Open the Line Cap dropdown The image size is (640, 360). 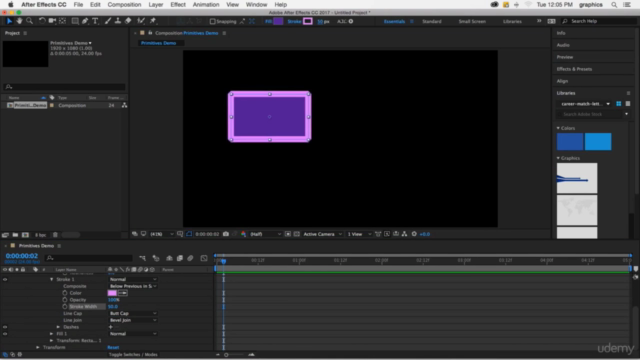[x=133, y=313]
